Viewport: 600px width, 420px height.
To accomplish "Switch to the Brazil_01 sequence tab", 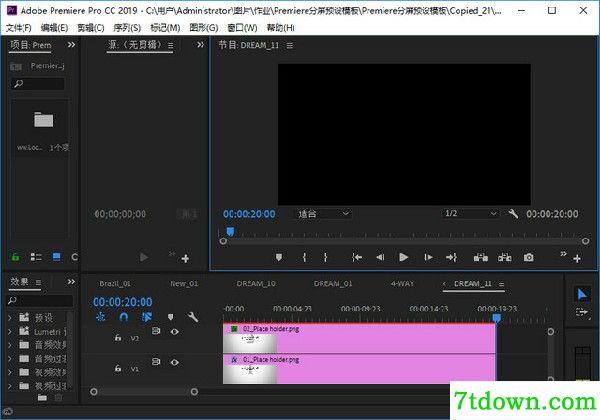I will point(115,284).
